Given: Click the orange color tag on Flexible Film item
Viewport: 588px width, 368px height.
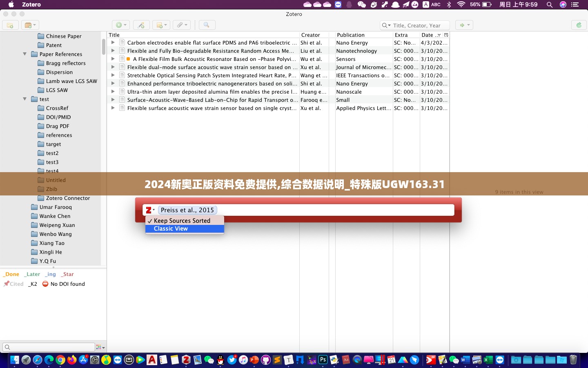Looking at the screenshot, I should [128, 59].
